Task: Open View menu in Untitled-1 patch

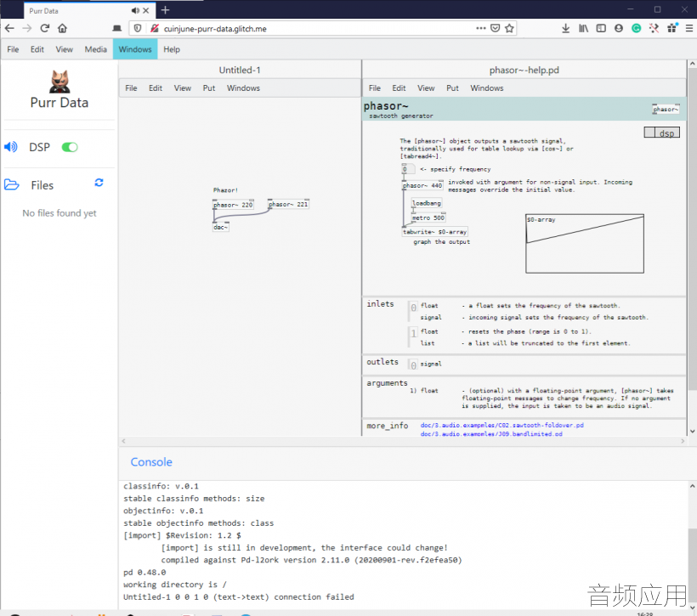Action: (182, 88)
